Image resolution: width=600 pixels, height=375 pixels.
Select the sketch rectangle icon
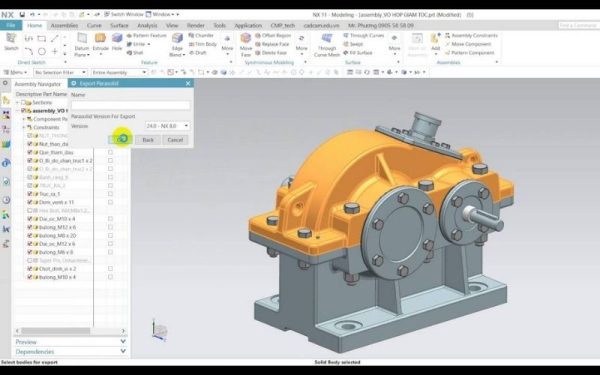42,39
